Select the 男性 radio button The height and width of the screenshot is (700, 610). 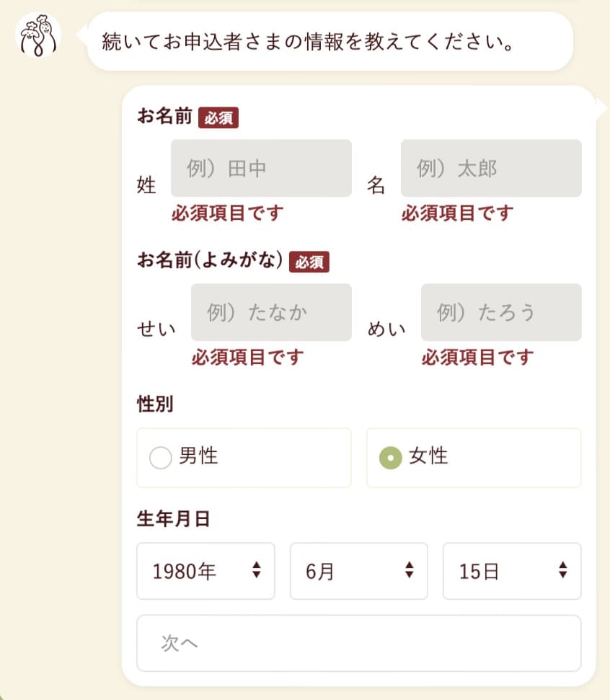point(160,458)
